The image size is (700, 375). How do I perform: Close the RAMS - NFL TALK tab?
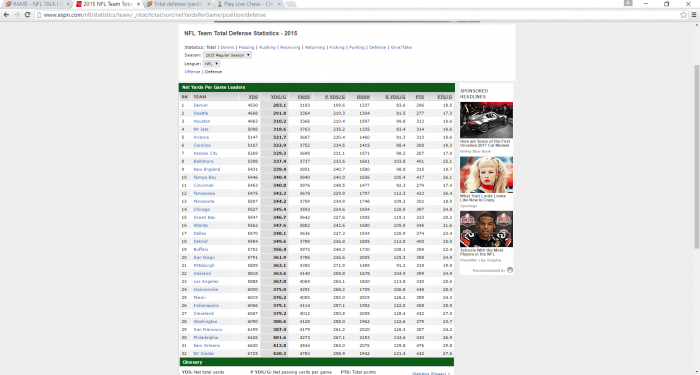[68, 4]
